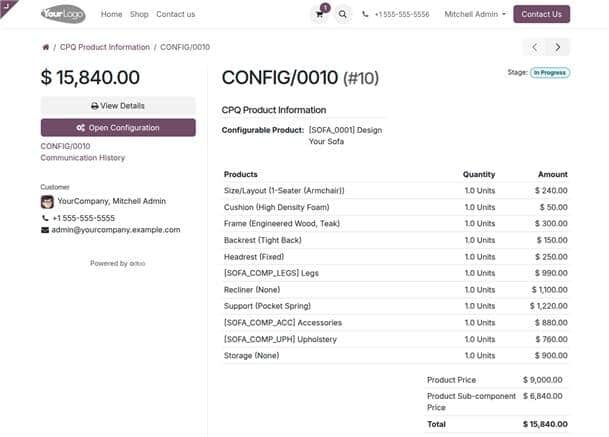Click the View Details button
The height and width of the screenshot is (437, 609).
click(118, 106)
